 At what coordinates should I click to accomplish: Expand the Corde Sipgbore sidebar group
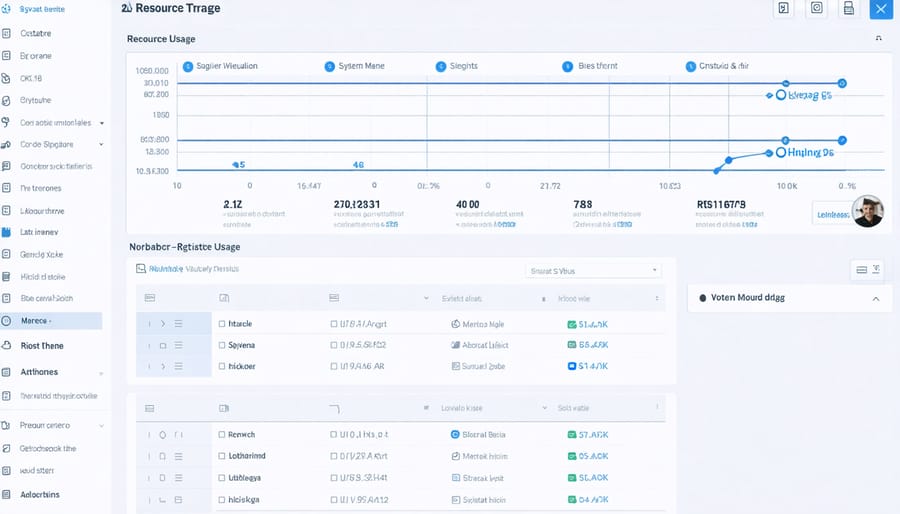tap(102, 145)
